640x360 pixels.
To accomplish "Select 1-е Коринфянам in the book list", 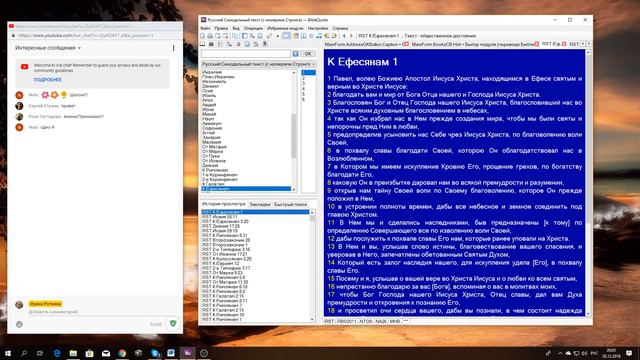I will [220, 175].
